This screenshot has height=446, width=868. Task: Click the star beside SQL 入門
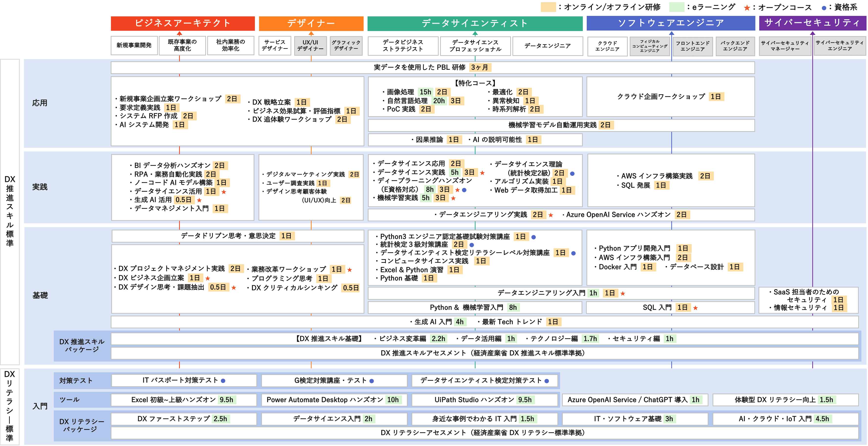(695, 308)
